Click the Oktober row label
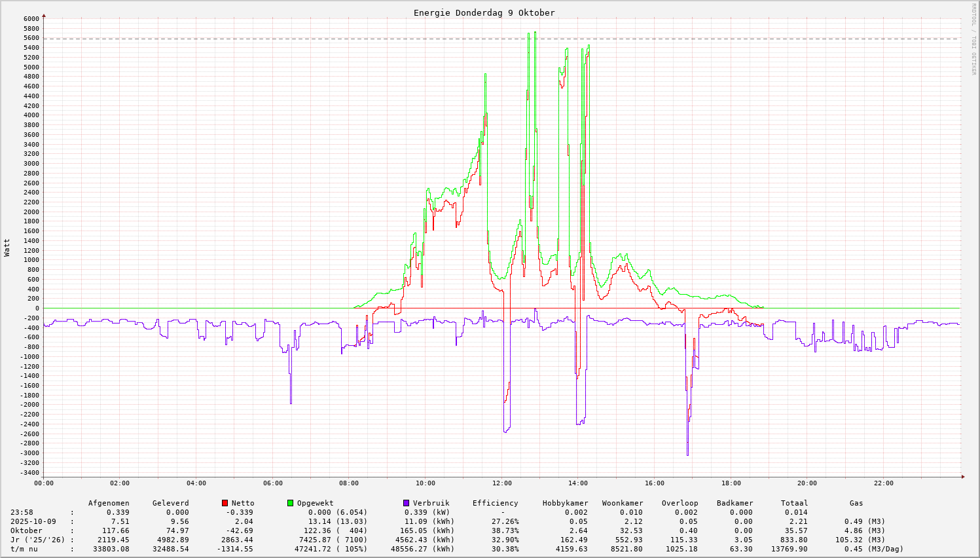The width and height of the screenshot is (980, 558). [26, 530]
